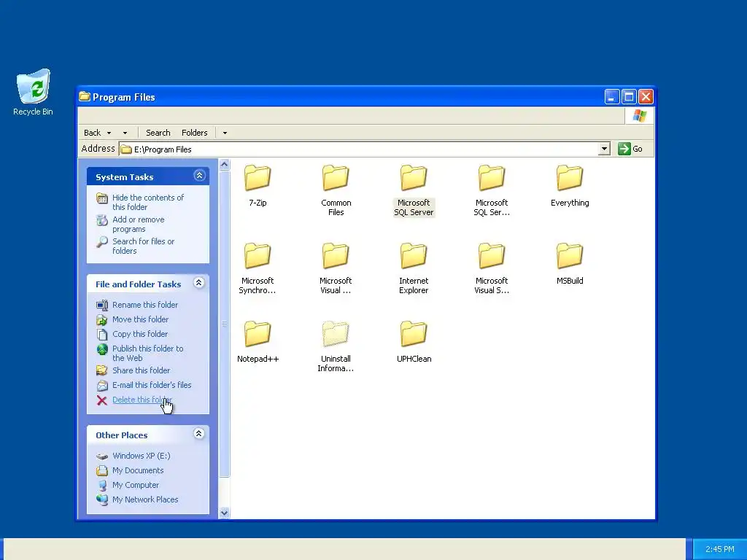Click the Windows XP (E:) link text
The image size is (747, 560).
coord(142,456)
